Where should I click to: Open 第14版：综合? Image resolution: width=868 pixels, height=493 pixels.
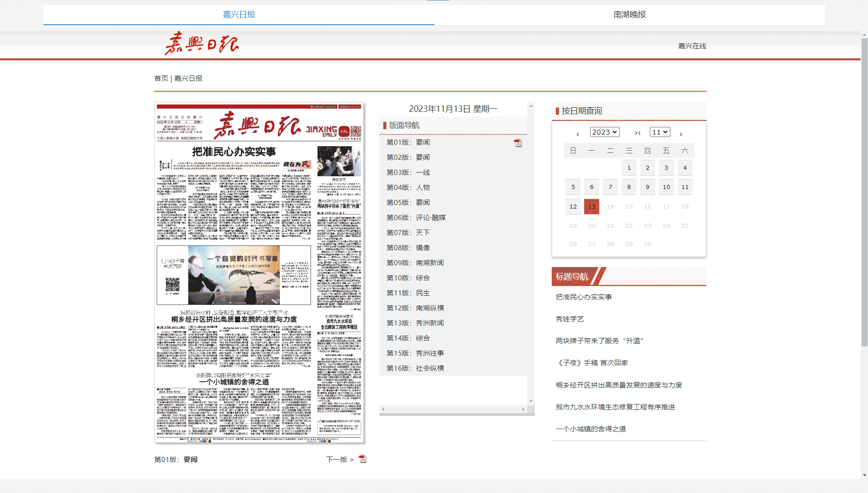click(x=408, y=338)
